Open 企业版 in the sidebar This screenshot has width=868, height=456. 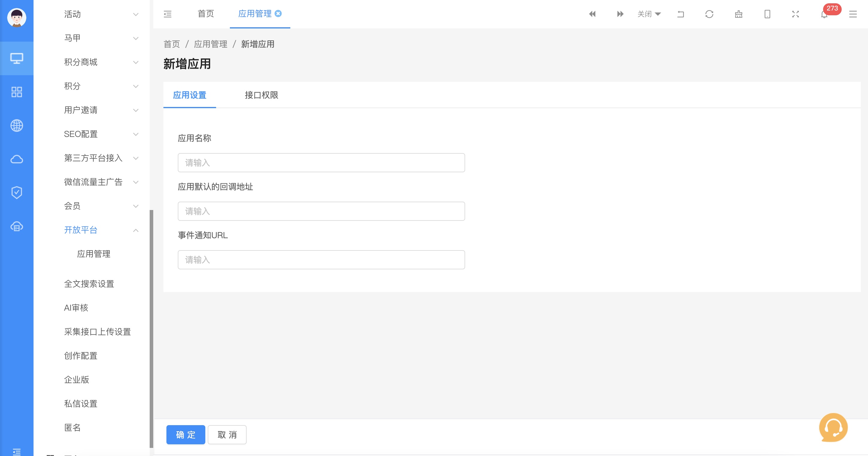(x=77, y=379)
